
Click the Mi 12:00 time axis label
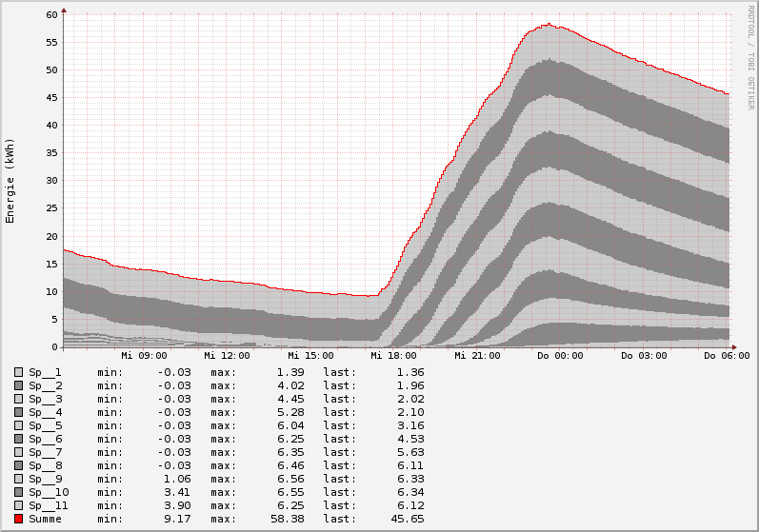click(x=227, y=356)
